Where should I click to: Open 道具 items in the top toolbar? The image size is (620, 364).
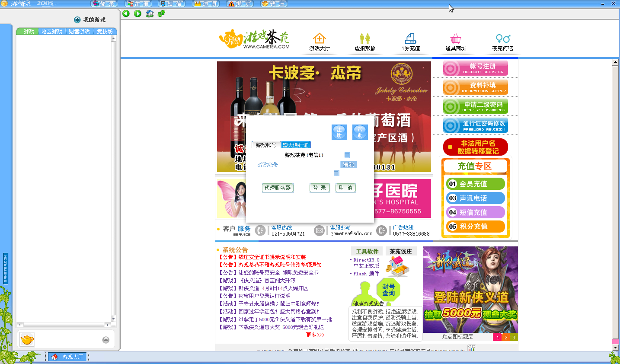pos(206,3)
